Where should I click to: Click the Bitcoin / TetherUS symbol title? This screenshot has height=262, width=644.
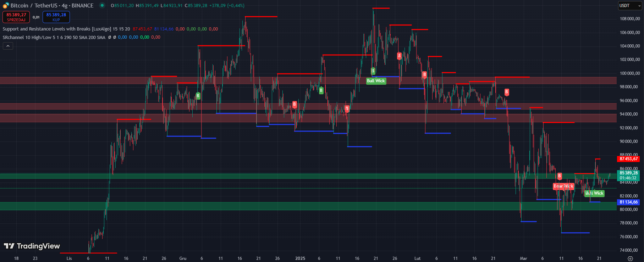(x=52, y=6)
